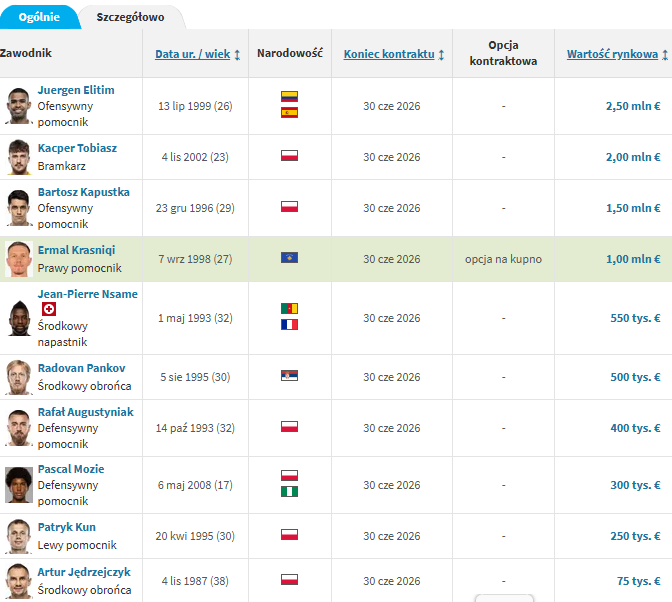
Task: Click Artur Jędrzejczyk's portrait photo
Action: click(x=19, y=581)
